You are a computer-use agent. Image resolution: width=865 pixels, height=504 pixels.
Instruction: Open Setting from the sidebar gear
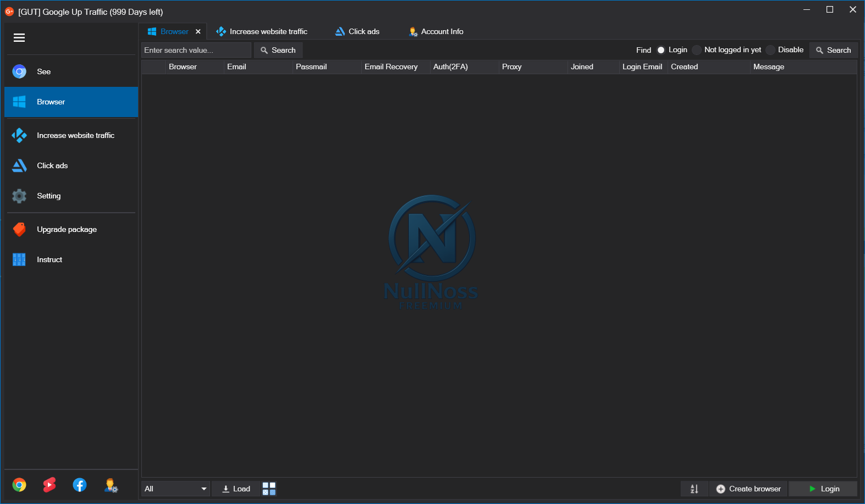point(48,196)
